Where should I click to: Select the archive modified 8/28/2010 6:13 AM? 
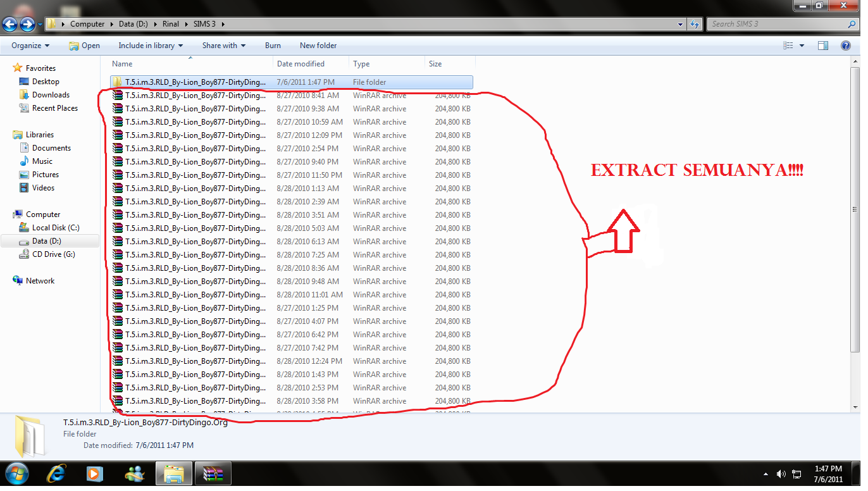(x=291, y=242)
